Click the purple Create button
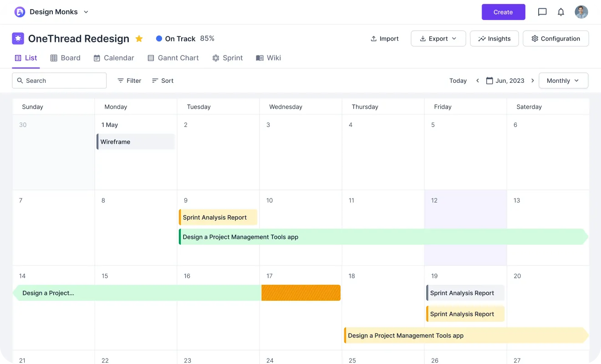This screenshot has width=601, height=364. coord(503,12)
